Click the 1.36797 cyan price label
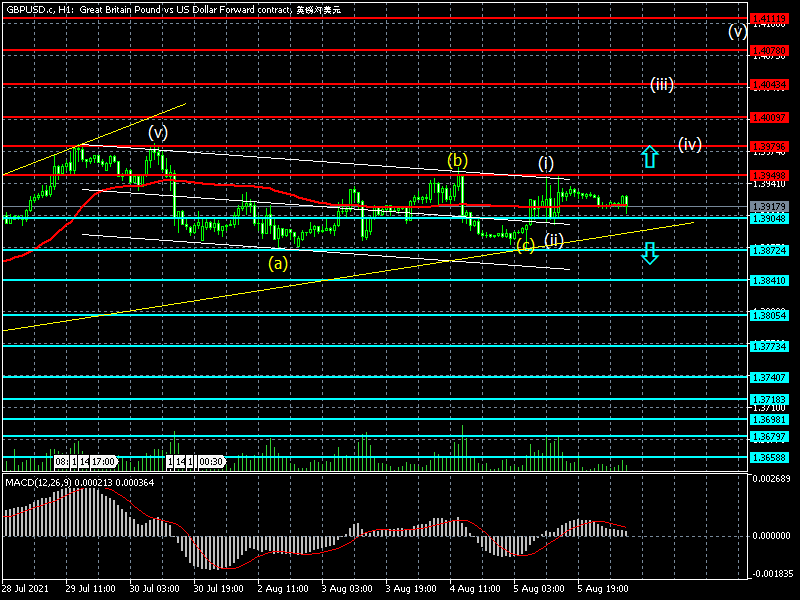The image size is (800, 600). pyautogui.click(x=769, y=437)
